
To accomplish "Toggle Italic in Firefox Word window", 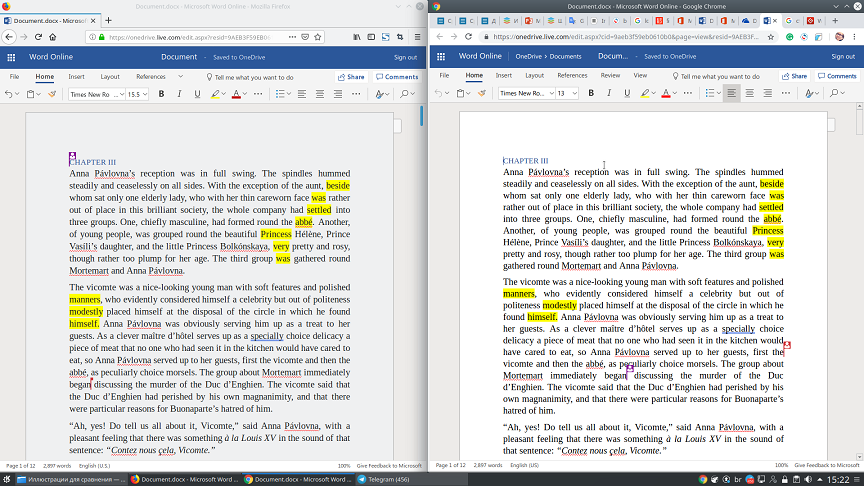I will pyautogui.click(x=179, y=94).
